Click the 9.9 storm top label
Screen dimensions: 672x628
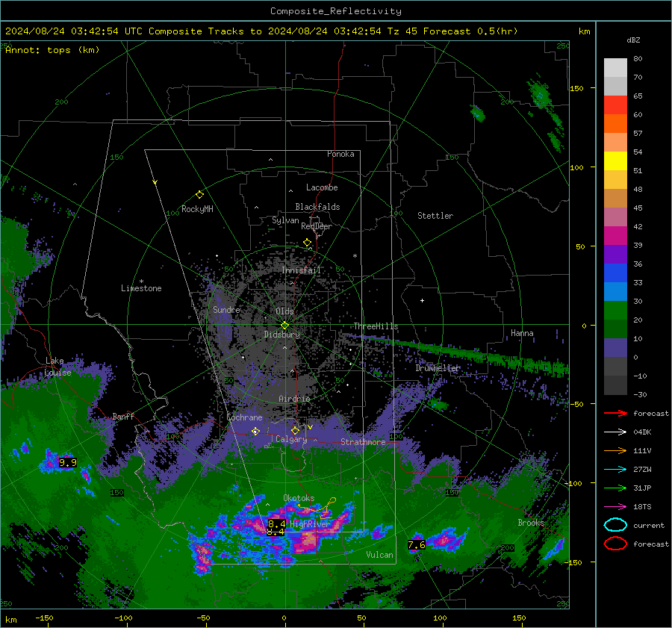[67, 462]
